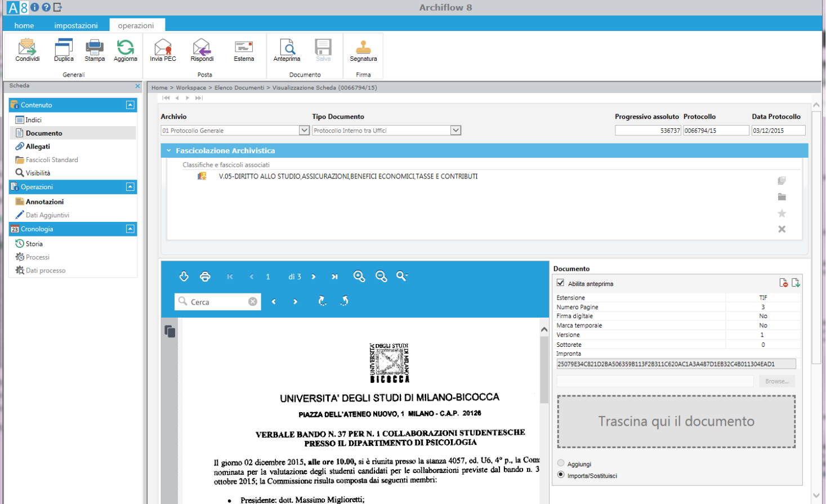Open document Anteprima preview

pos(287,47)
